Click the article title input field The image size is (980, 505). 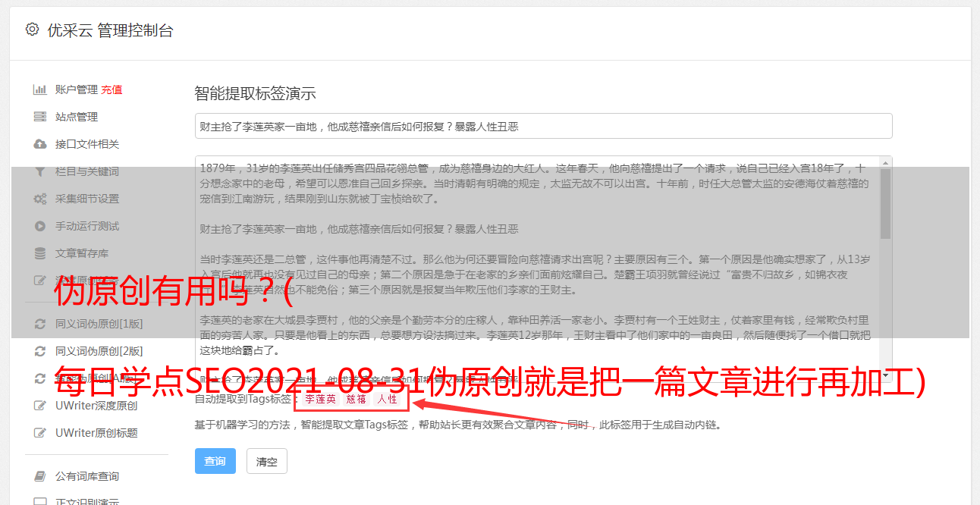(x=543, y=126)
